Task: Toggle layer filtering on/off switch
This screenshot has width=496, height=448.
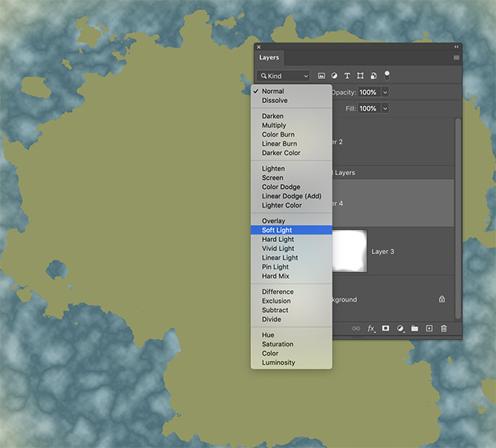Action: [x=387, y=74]
